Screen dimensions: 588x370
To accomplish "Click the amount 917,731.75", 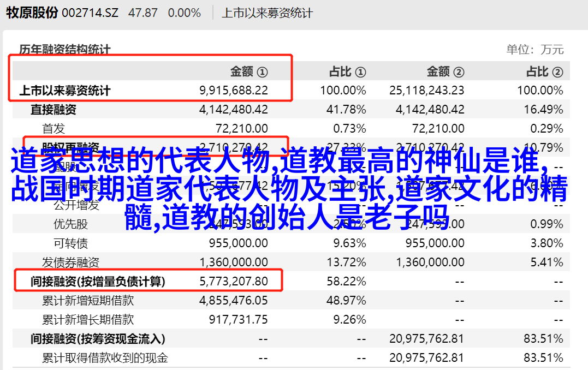I will click(239, 320).
